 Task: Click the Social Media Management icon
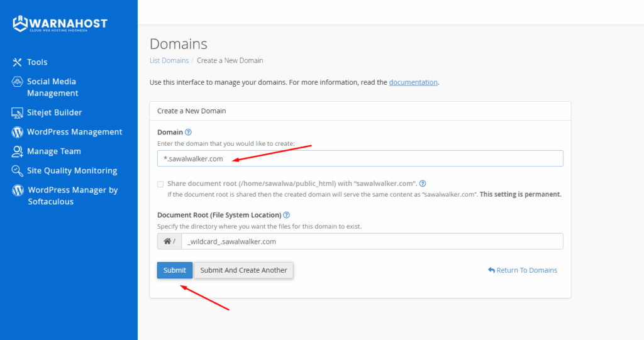(x=17, y=82)
